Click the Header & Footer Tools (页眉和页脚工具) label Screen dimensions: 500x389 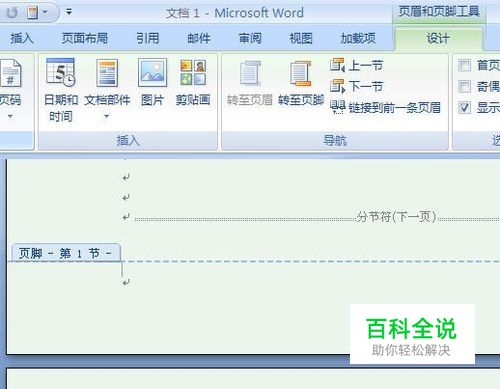pos(439,12)
